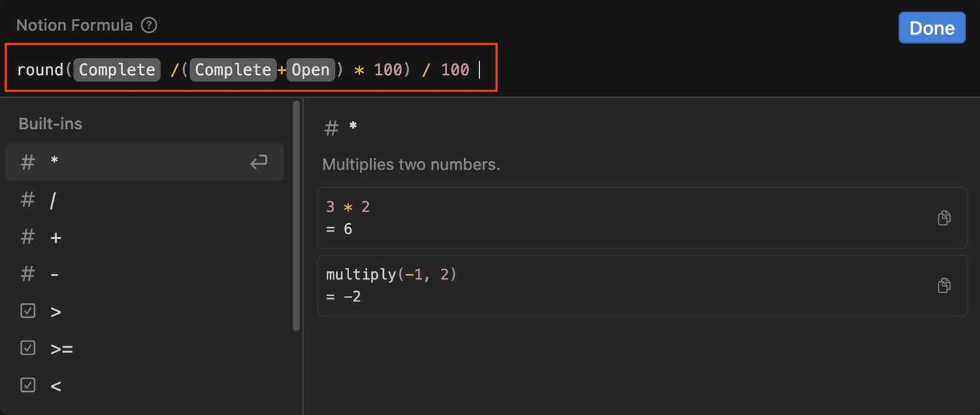Copy the "3 * 2" example formula
Viewport: 980px width, 415px height.
(944, 218)
